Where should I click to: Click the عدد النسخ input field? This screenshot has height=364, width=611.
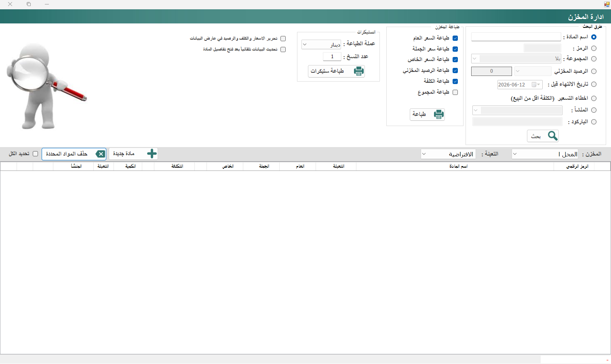click(332, 57)
